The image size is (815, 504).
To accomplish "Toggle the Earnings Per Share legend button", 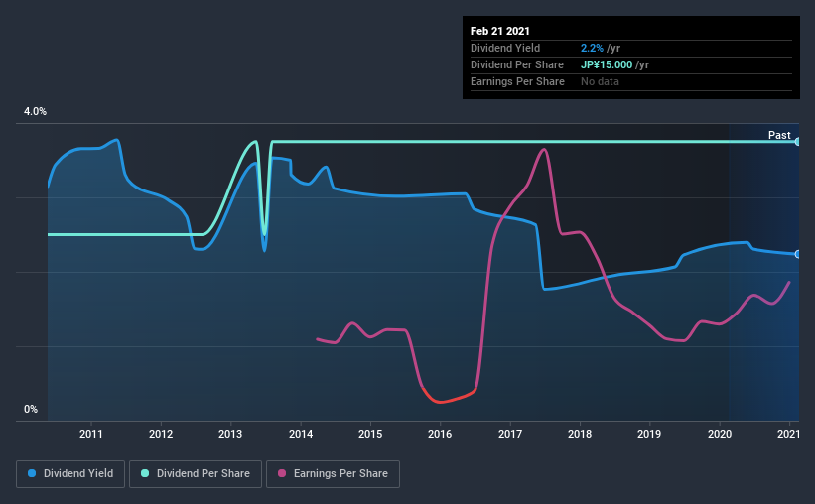I will [333, 474].
